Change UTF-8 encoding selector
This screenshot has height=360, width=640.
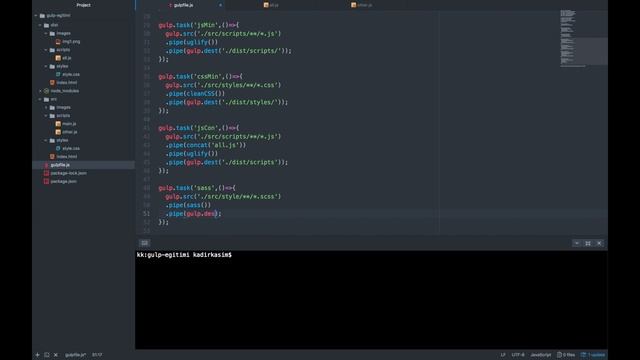(518, 355)
